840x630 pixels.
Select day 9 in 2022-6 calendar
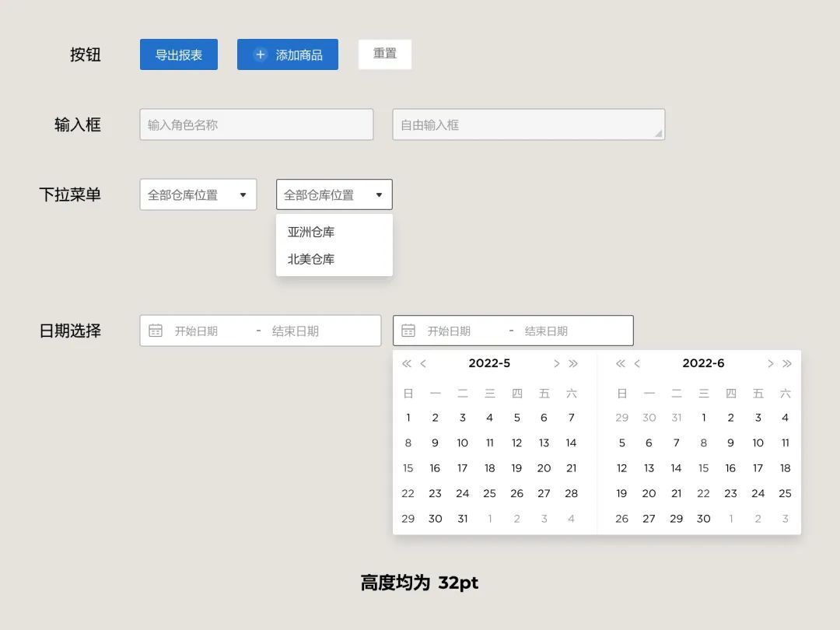730,443
